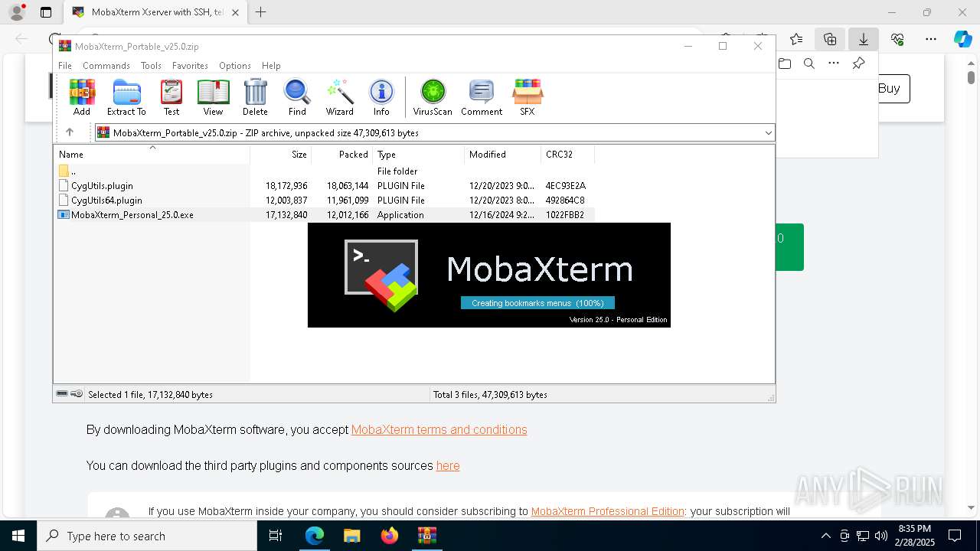This screenshot has width=980, height=551.
Task: Open browser collections icon
Action: 830,39
